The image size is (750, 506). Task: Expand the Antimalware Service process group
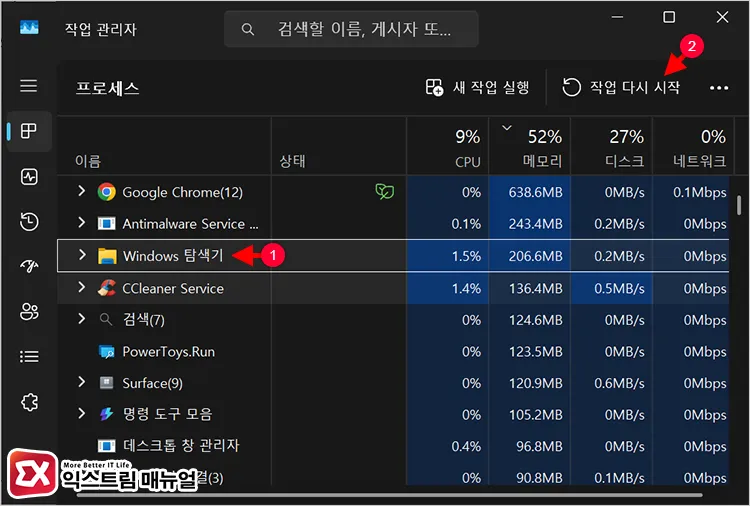click(82, 223)
